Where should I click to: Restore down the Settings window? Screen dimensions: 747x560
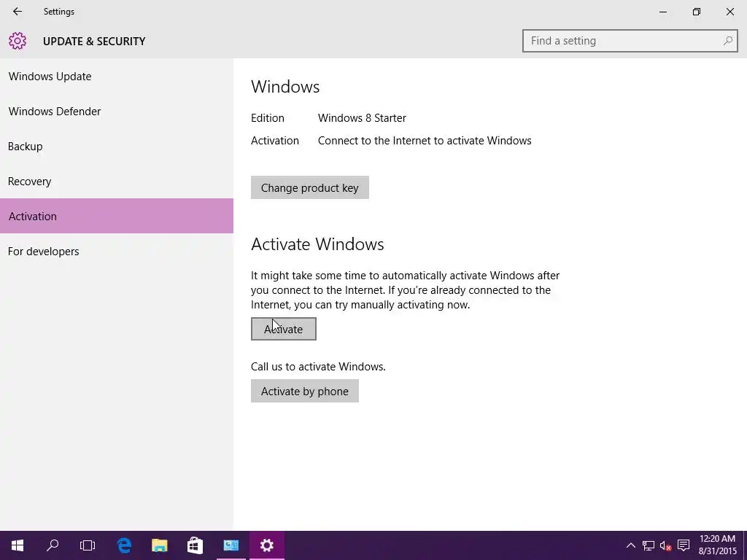pyautogui.click(x=697, y=12)
